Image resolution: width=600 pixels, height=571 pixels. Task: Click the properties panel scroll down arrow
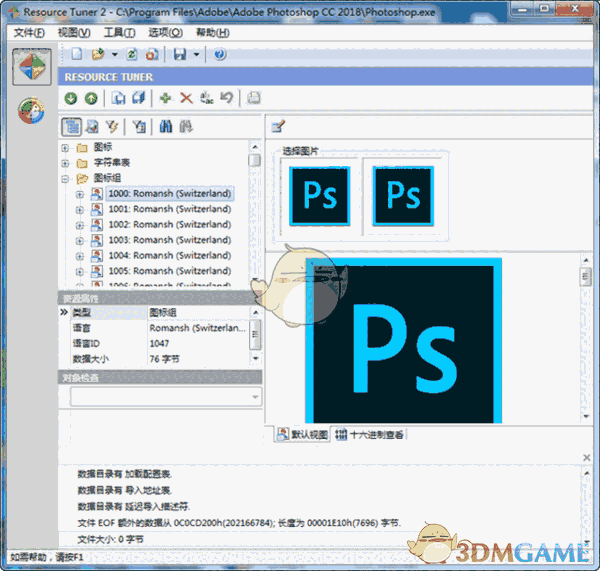tap(256, 359)
